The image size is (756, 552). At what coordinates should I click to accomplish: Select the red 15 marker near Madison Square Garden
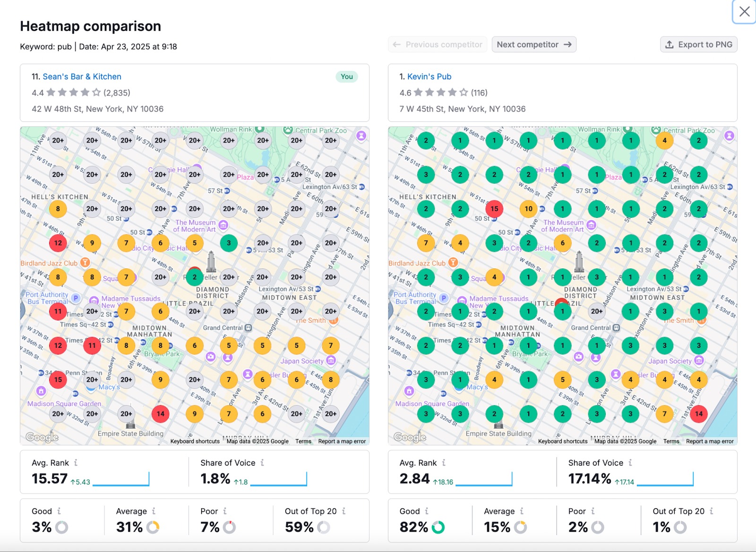point(58,379)
